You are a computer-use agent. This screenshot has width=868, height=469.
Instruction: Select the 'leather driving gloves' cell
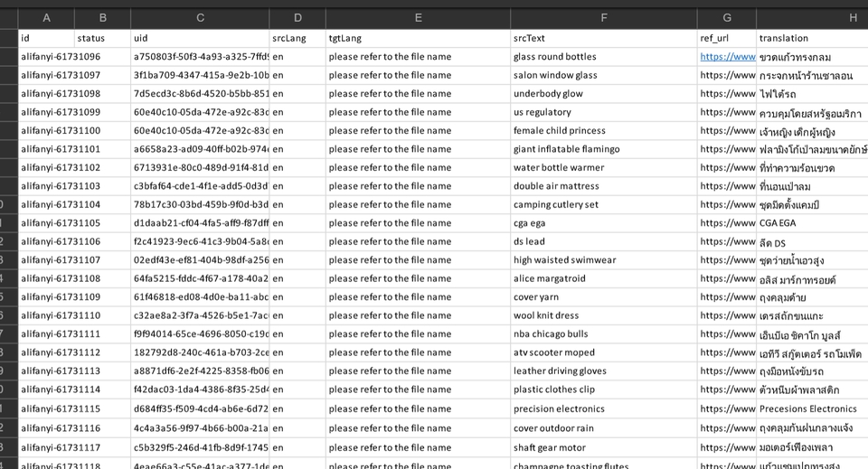click(603, 371)
